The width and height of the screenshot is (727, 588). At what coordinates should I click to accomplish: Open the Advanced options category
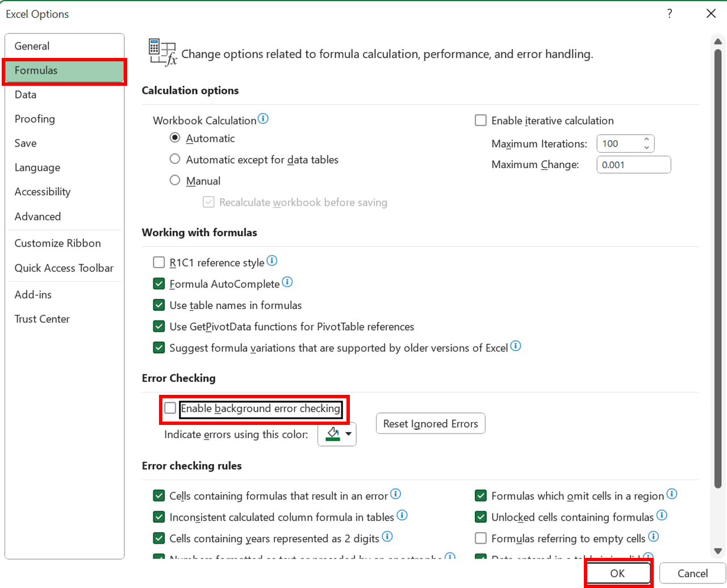point(64,216)
